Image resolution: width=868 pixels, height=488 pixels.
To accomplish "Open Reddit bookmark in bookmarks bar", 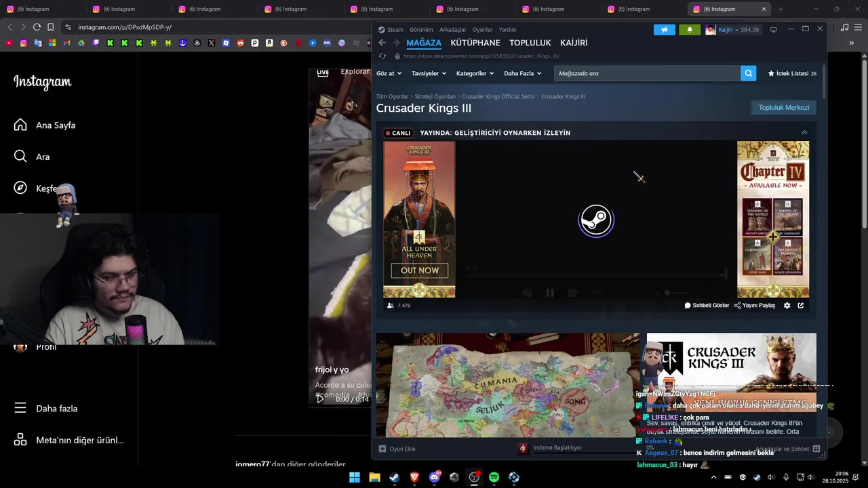I will coord(240,43).
